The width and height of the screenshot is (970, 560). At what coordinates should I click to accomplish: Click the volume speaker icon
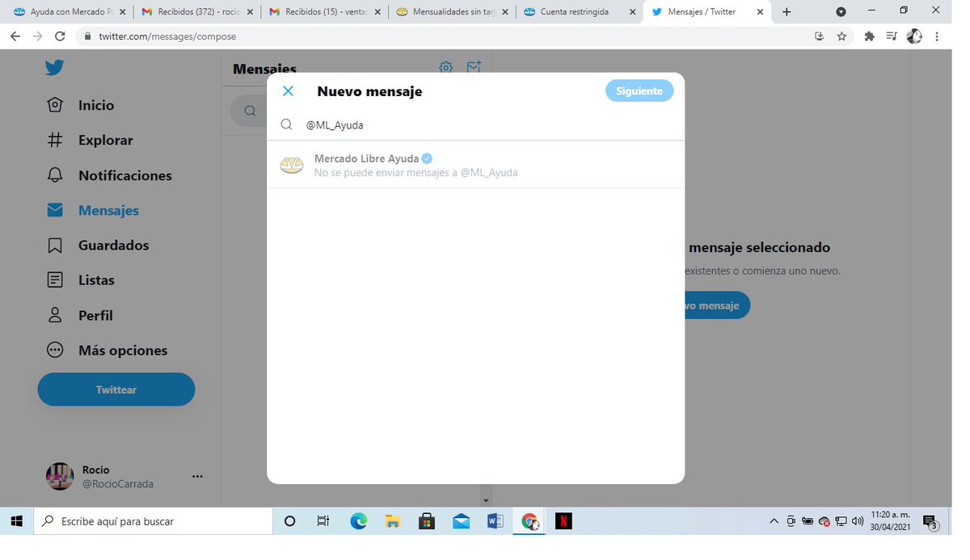point(858,521)
